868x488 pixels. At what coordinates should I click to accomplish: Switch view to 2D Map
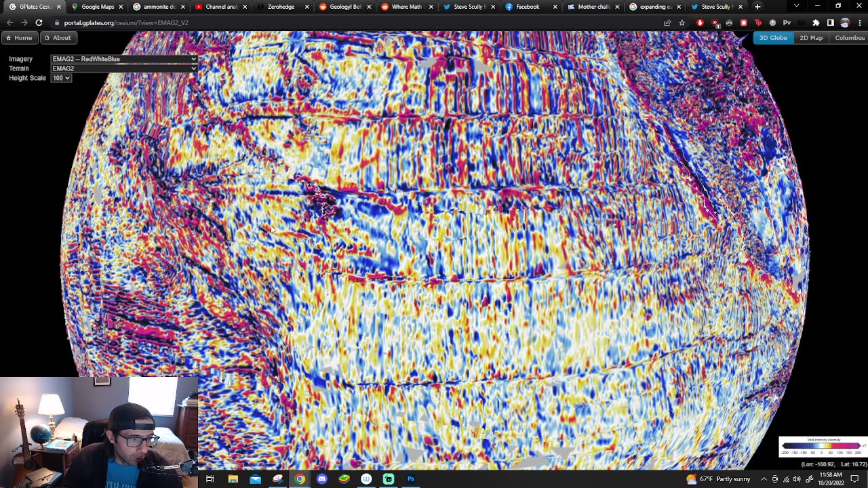pyautogui.click(x=810, y=38)
